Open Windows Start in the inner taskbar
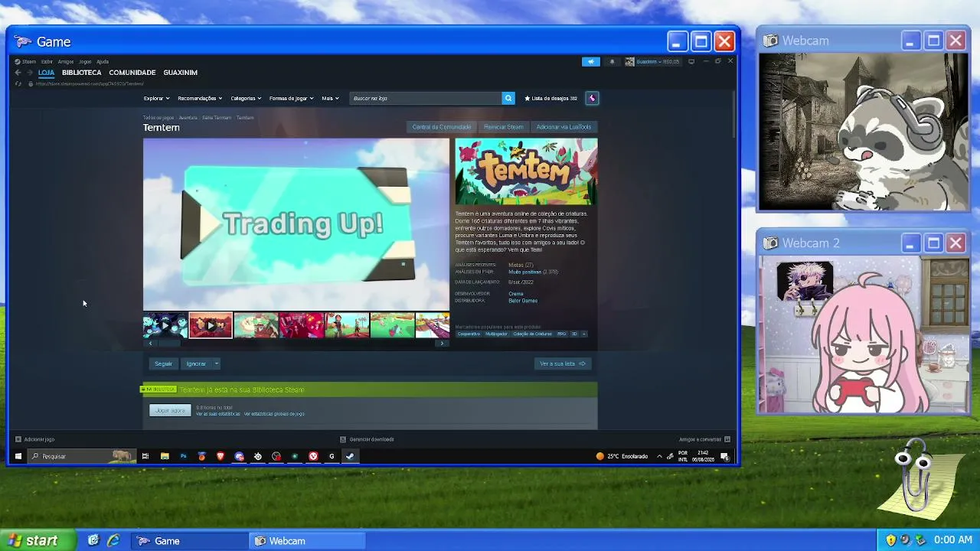The height and width of the screenshot is (551, 980). tap(18, 456)
